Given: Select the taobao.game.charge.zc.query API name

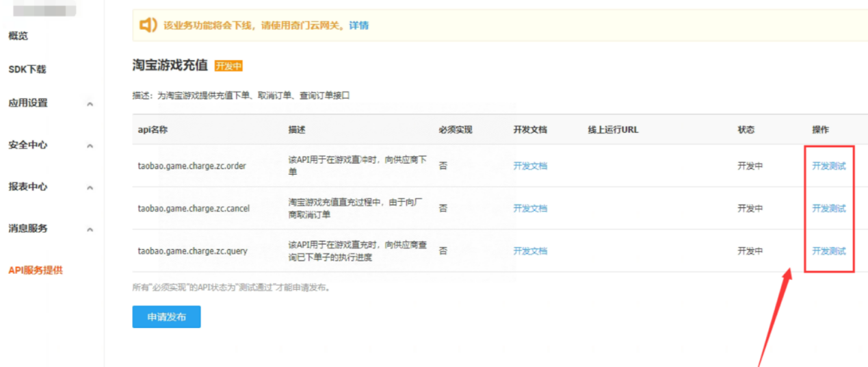Looking at the screenshot, I should click(193, 251).
